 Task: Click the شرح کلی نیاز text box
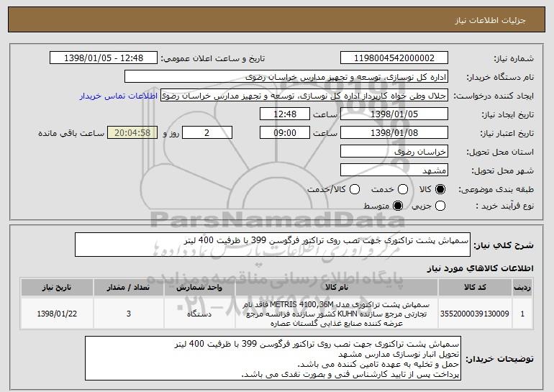click(273, 245)
